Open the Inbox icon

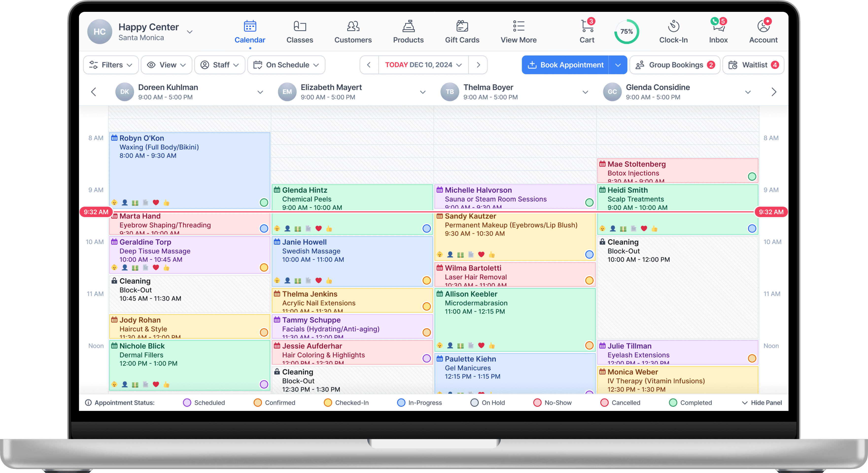[718, 26]
